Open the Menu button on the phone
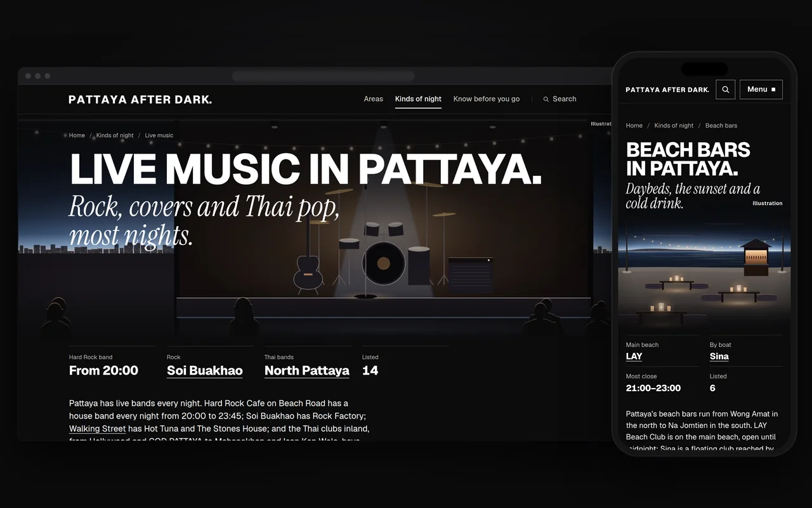 point(761,90)
